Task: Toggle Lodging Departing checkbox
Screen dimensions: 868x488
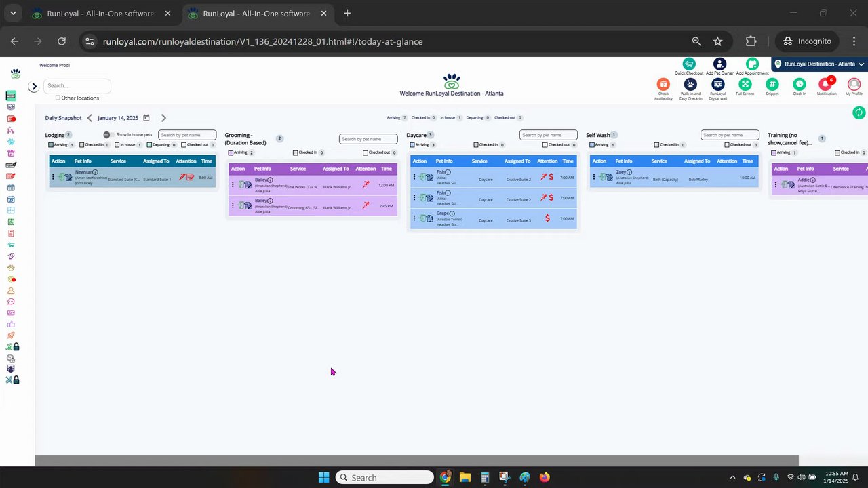Action: point(150,145)
